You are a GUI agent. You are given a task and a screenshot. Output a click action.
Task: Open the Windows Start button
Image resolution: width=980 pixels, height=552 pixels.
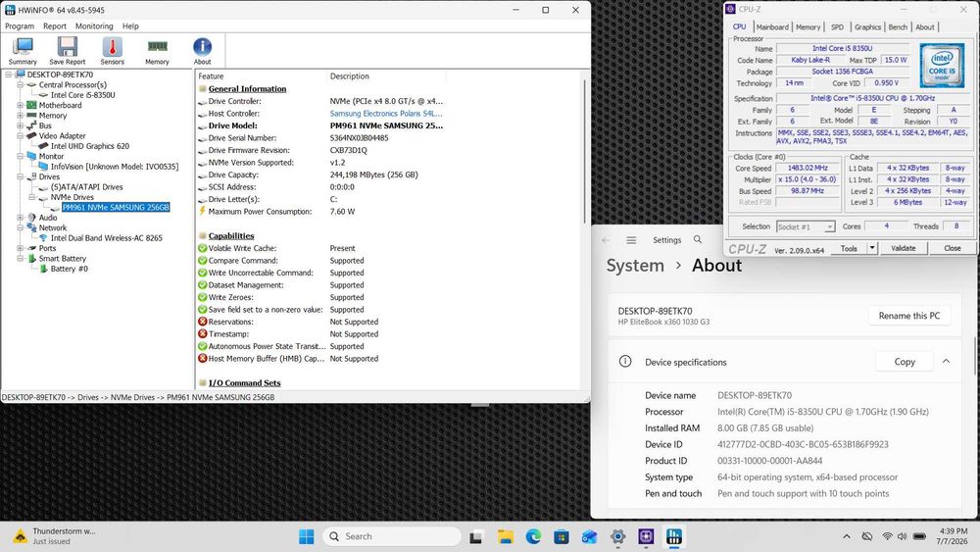pos(306,536)
